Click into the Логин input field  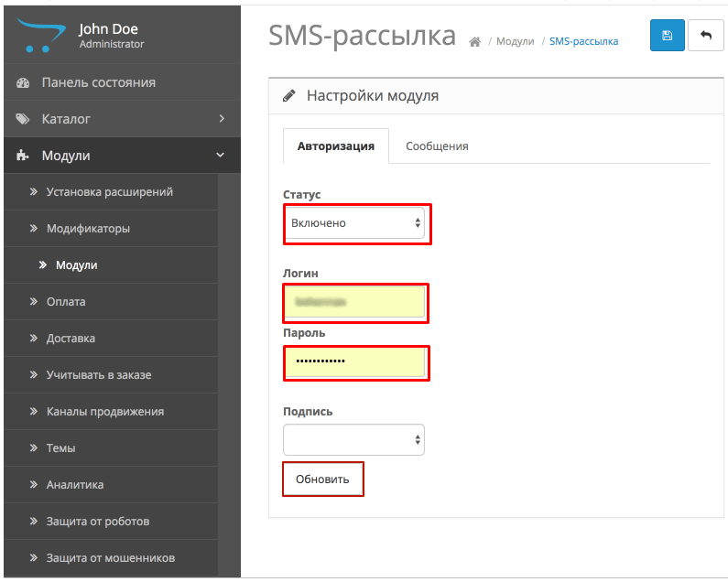coord(354,302)
